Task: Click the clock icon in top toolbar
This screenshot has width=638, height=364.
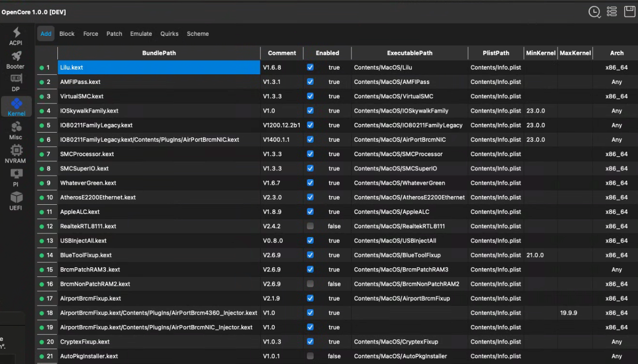Action: pos(594,12)
